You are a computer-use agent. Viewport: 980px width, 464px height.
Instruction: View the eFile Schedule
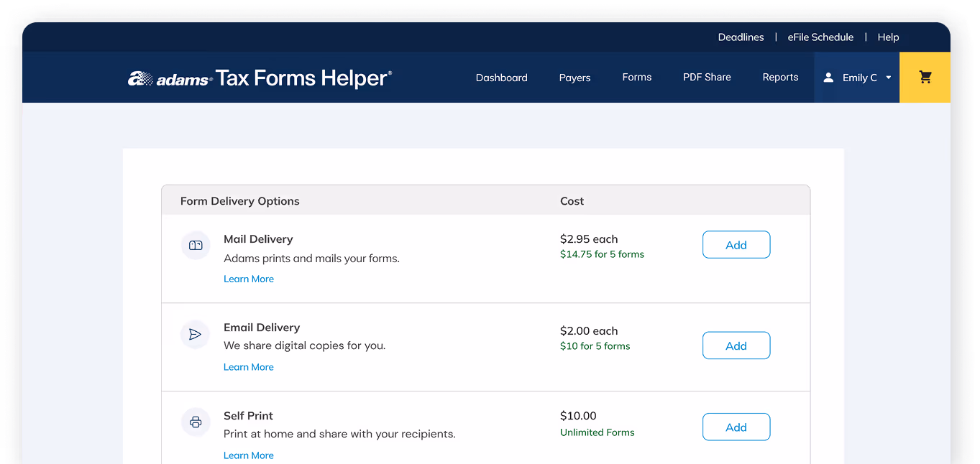coord(820,37)
